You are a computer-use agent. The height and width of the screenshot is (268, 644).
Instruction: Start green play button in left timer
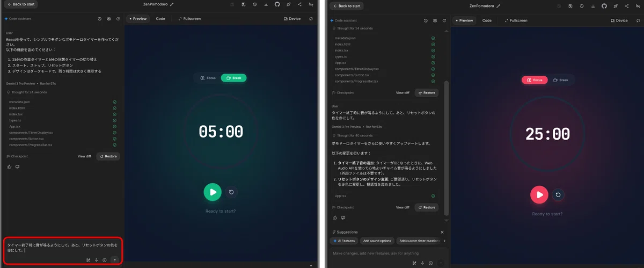(213, 192)
